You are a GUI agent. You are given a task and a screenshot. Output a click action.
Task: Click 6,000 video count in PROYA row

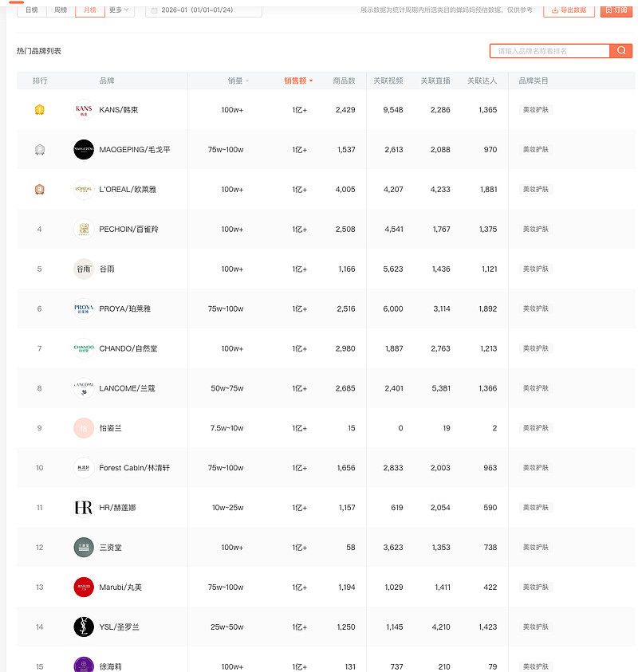pyautogui.click(x=392, y=308)
